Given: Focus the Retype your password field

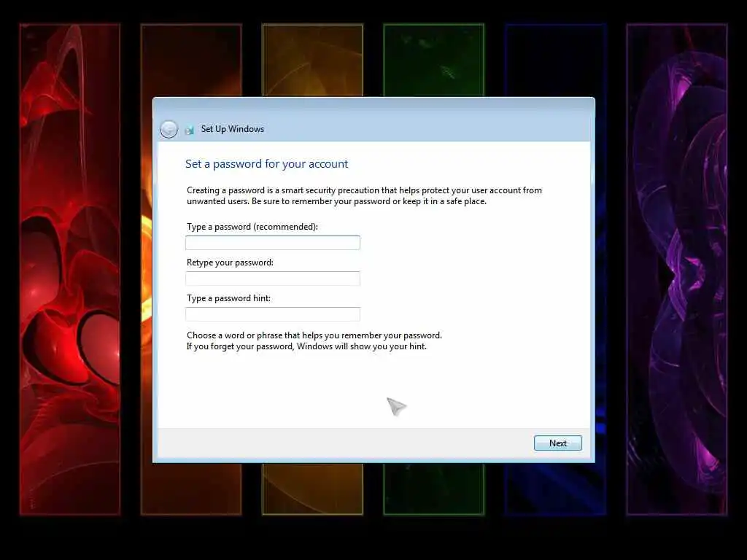Looking at the screenshot, I should (x=273, y=279).
